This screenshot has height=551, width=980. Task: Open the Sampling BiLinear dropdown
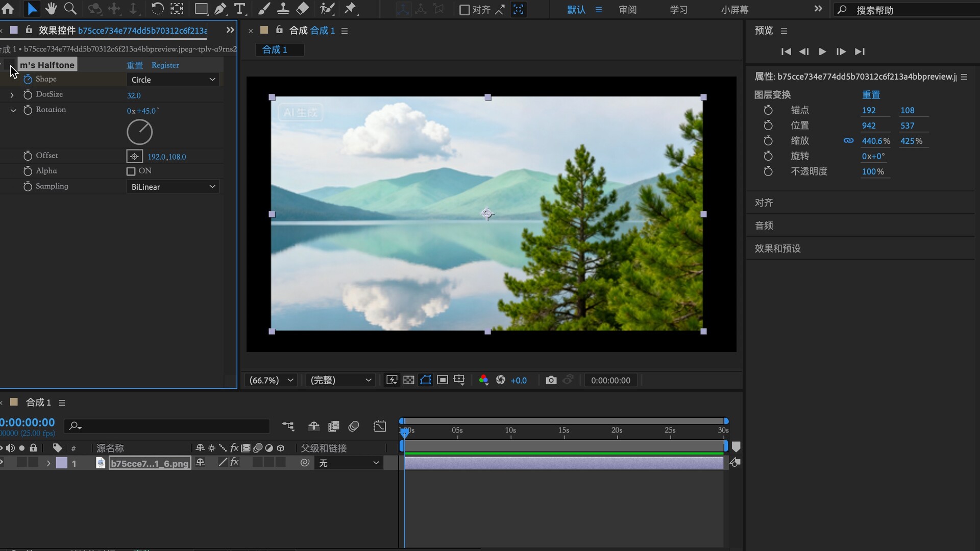tap(173, 187)
